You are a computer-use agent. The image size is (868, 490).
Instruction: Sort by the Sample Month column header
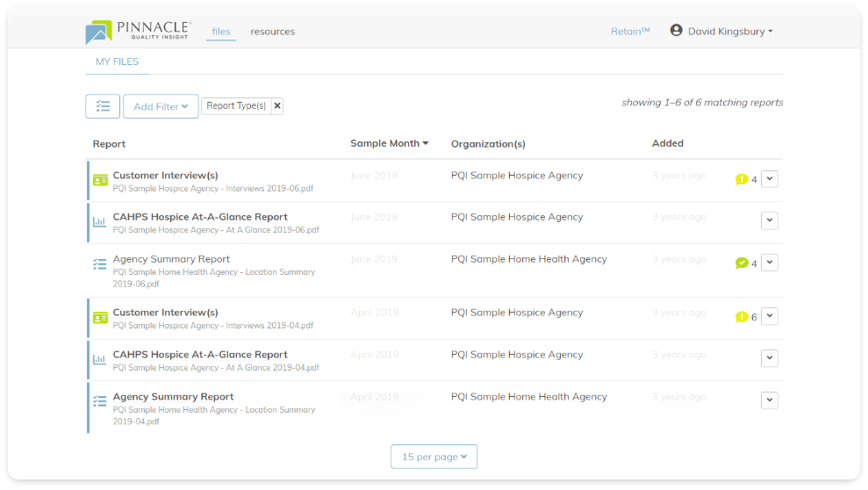389,143
